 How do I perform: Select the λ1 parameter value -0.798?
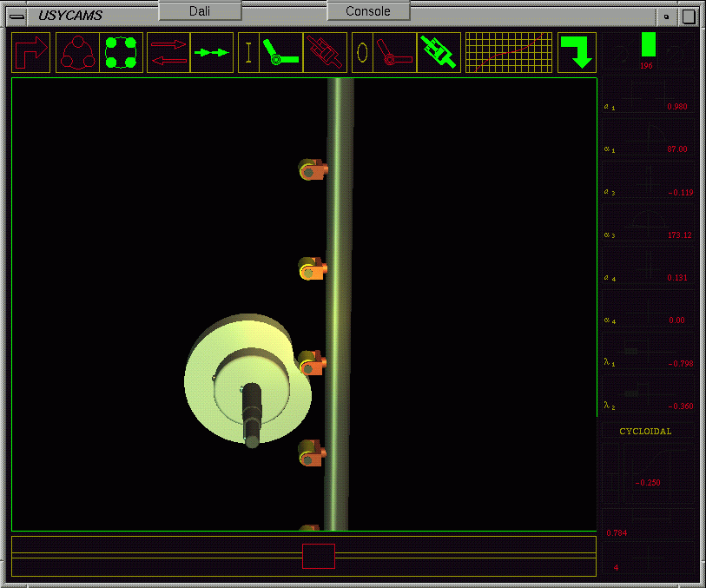point(676,363)
